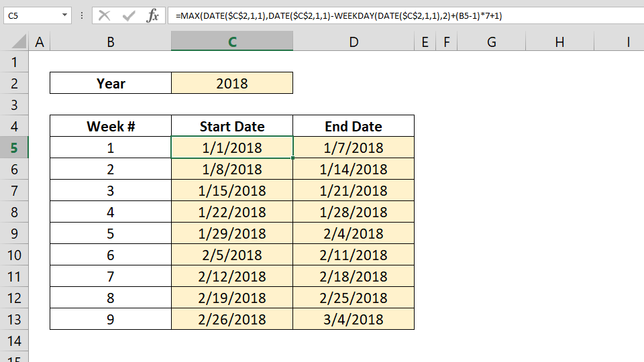
Task: Click the Enter checkmark icon
Action: 129,15
